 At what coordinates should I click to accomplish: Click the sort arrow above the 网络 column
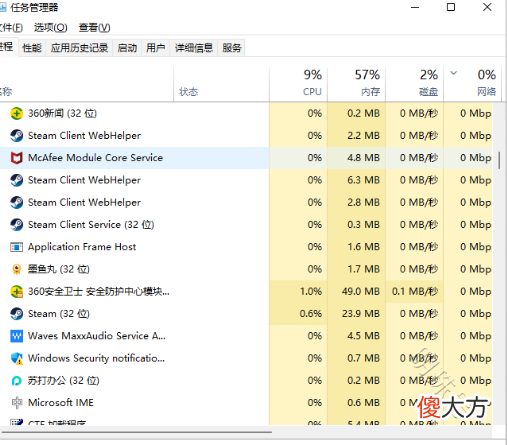click(x=454, y=73)
